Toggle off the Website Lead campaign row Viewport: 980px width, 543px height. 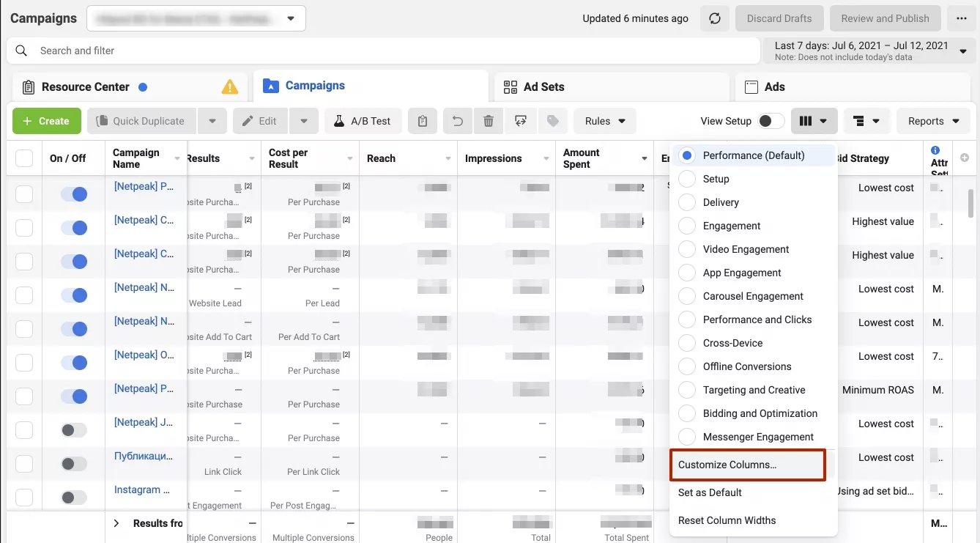click(74, 295)
